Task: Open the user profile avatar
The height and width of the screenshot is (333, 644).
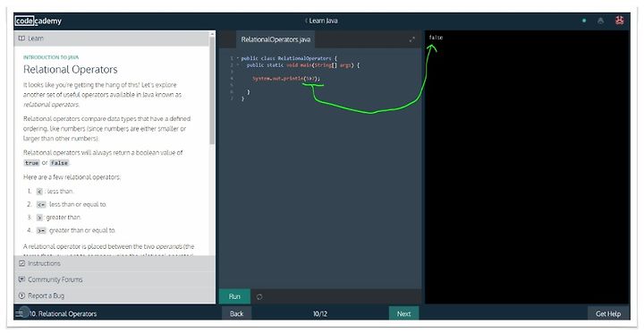Action: tap(619, 21)
